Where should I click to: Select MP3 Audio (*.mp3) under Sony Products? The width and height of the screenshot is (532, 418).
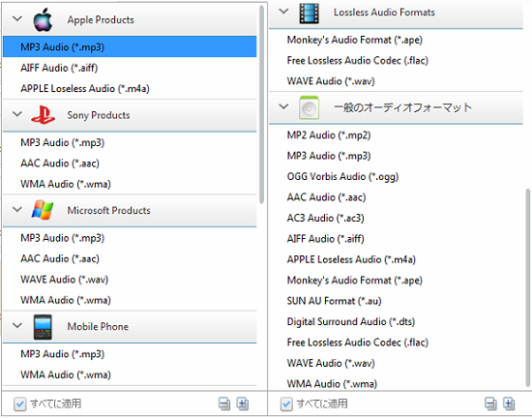[x=130, y=142]
